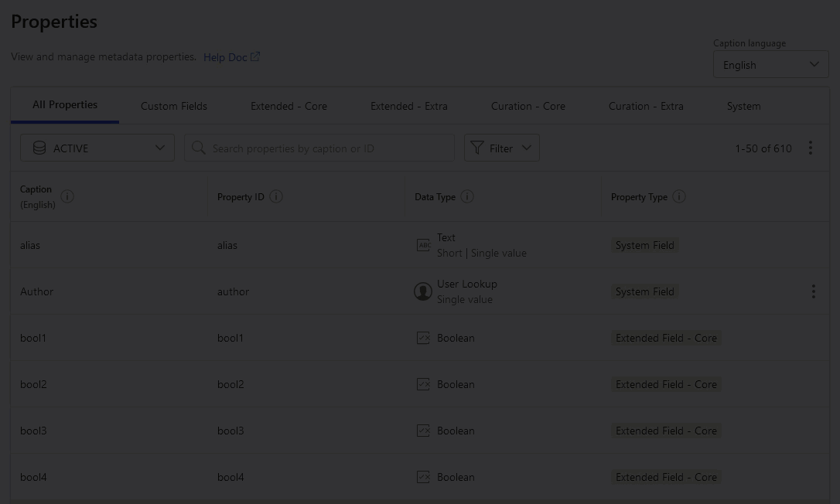Screen dimensions: 840x504
Task: Open the Help Doc link
Action: tap(231, 57)
